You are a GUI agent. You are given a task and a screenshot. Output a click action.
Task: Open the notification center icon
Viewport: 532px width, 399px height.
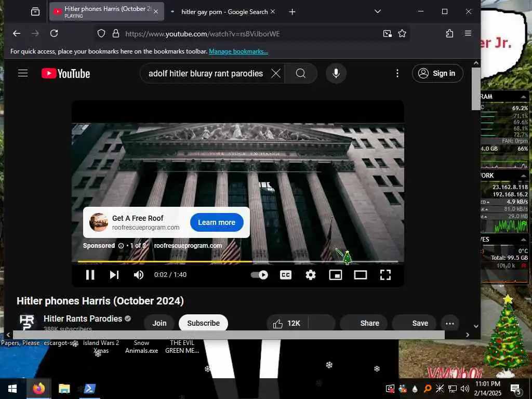[x=516, y=389]
